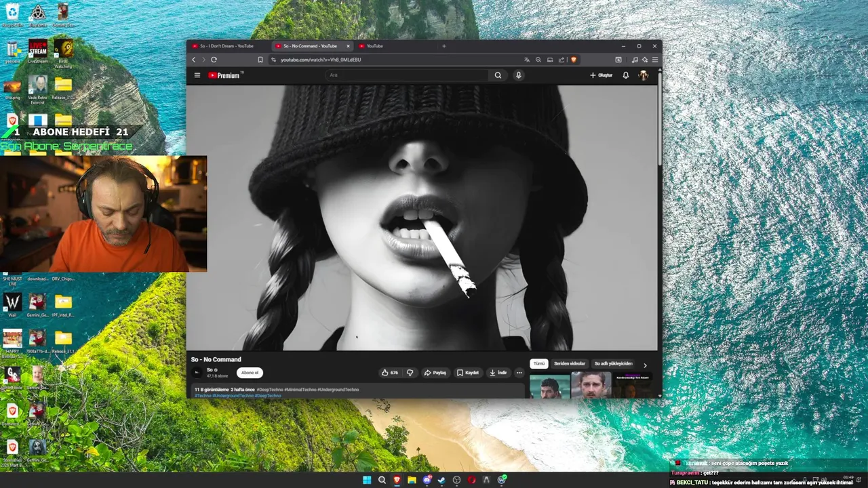Click the '#MinimalTechno' hashtag link
The image size is (868, 488).
pos(300,390)
